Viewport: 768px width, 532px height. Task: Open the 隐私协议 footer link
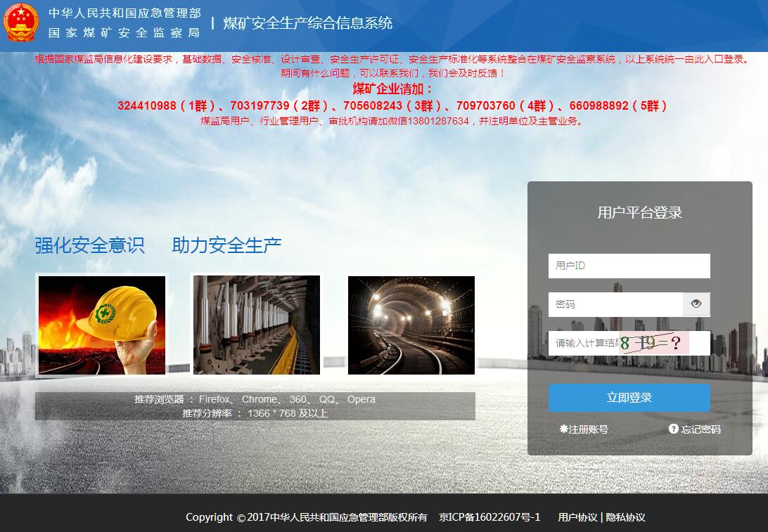pos(625,517)
